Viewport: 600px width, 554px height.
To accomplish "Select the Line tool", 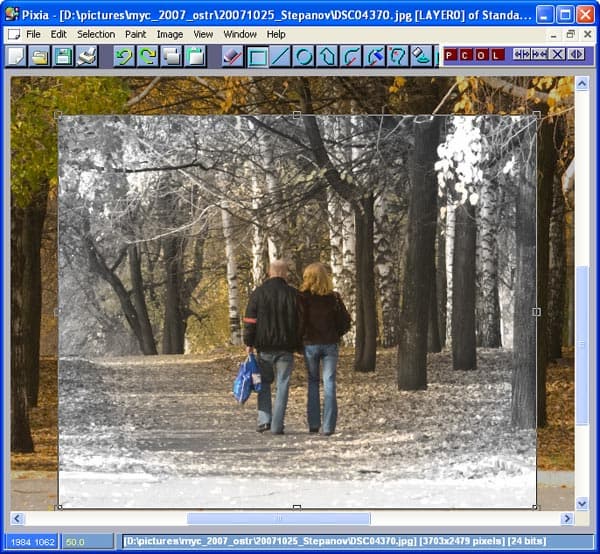I will 280,57.
